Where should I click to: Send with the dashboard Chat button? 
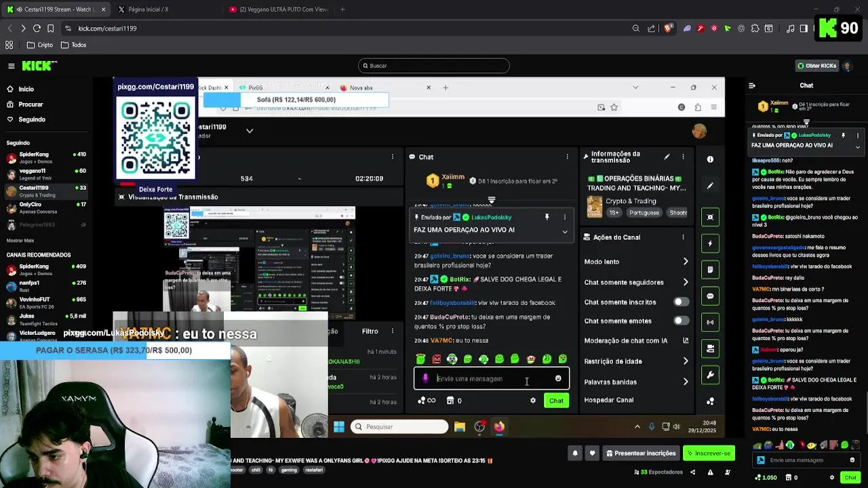pos(556,401)
